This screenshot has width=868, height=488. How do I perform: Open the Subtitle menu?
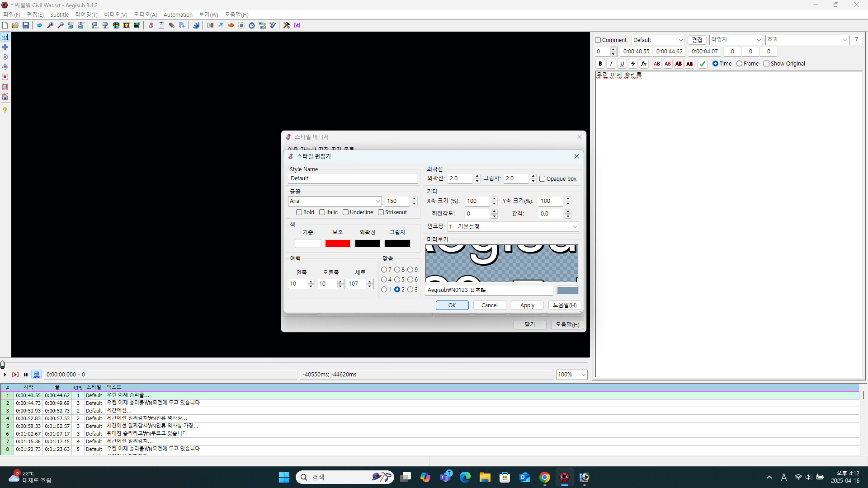tap(59, 15)
